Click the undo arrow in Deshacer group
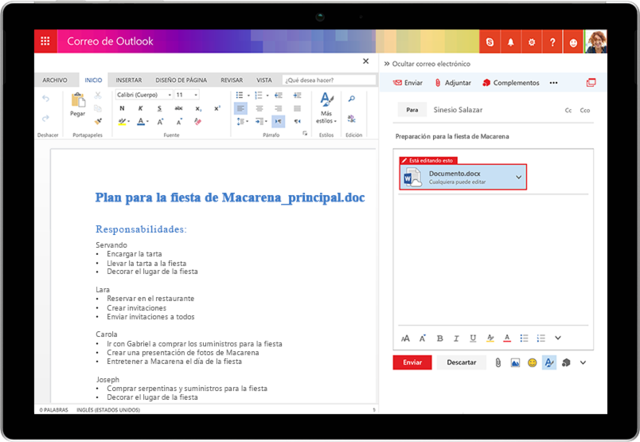 pyautogui.click(x=46, y=98)
